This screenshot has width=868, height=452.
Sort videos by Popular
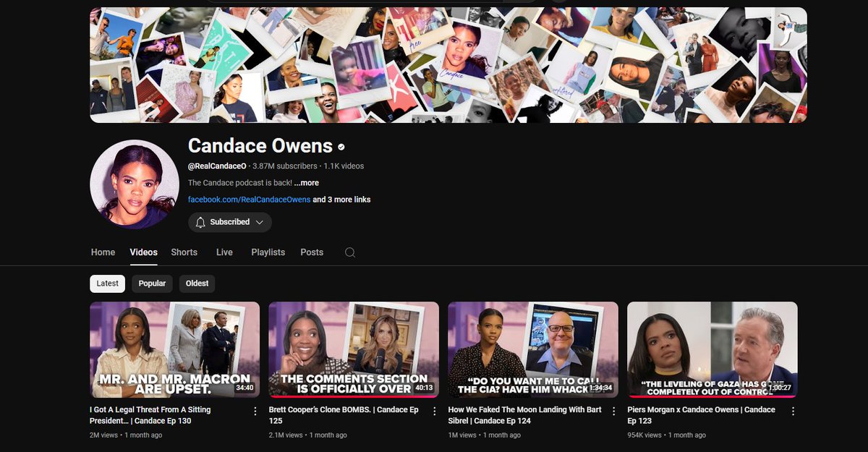pyautogui.click(x=152, y=283)
